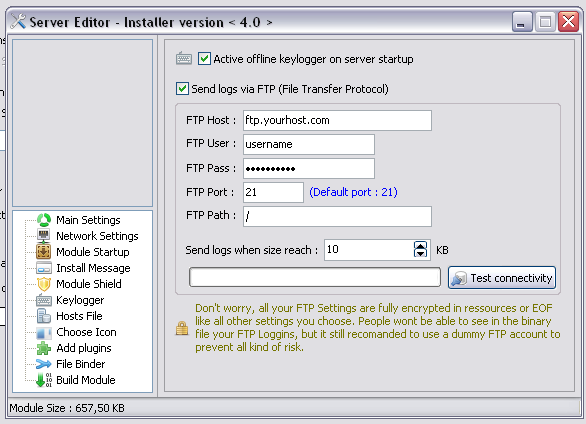Click the Add plugins puzzle icon
Viewport: 586px width, 424px height.
[x=44, y=348]
